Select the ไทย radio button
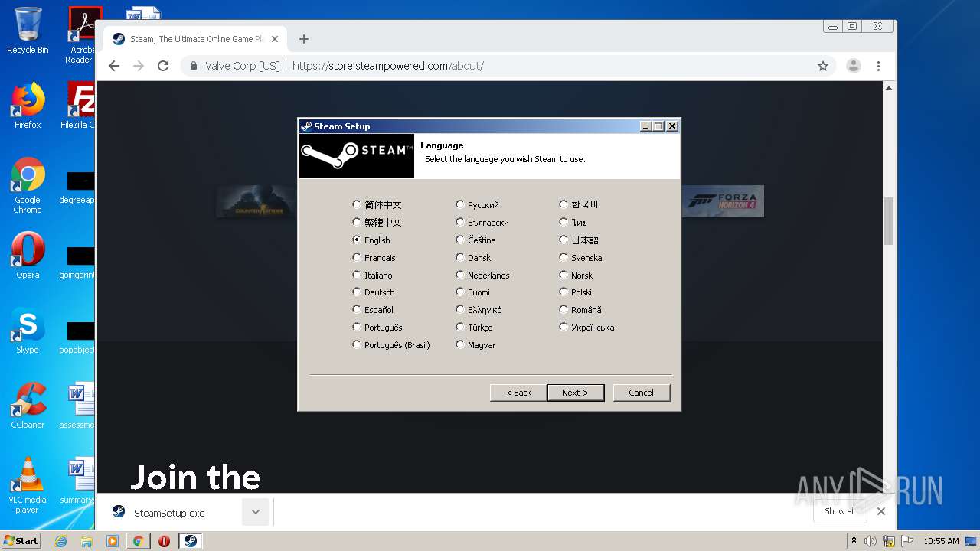The width and height of the screenshot is (980, 551). pos(563,222)
